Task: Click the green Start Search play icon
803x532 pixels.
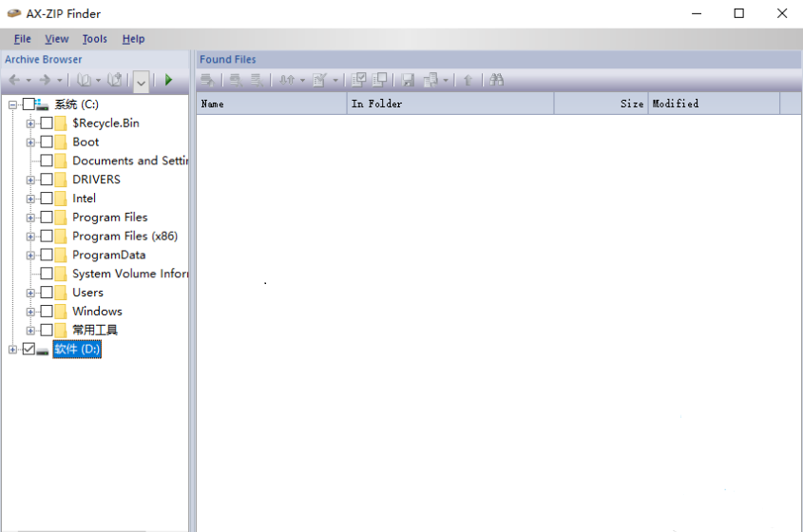Action: tap(168, 81)
